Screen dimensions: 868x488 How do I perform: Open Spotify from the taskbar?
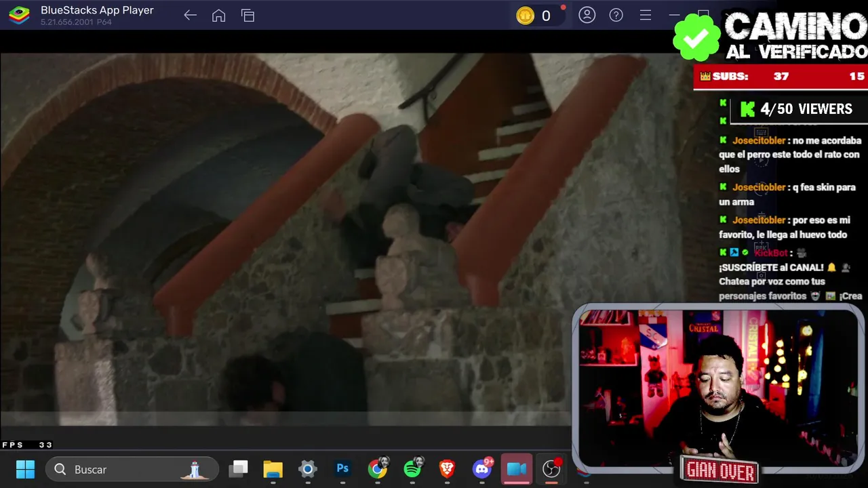pos(412,468)
